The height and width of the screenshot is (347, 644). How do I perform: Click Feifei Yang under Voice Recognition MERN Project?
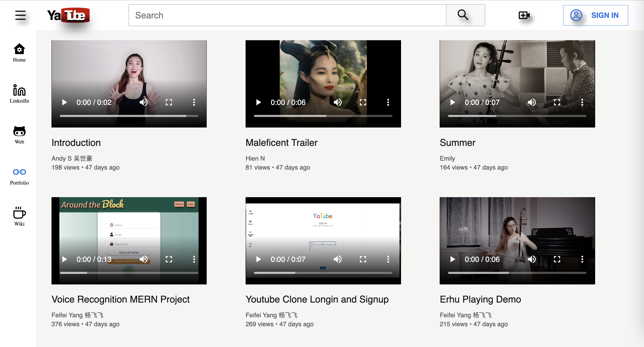77,315
